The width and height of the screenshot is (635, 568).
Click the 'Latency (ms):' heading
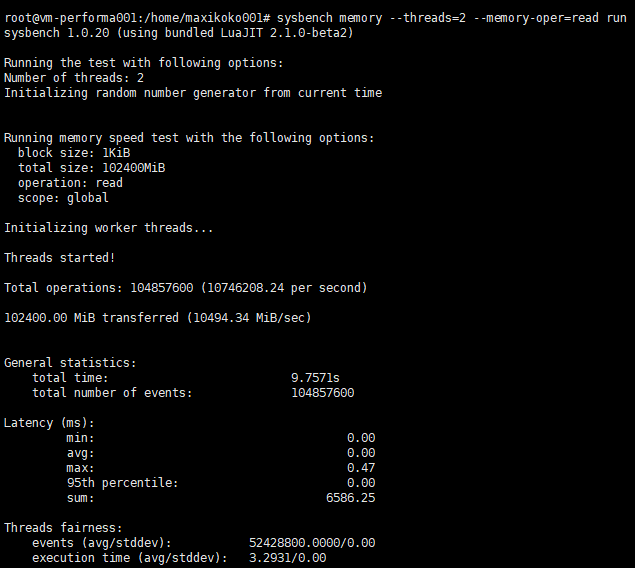(x=49, y=423)
